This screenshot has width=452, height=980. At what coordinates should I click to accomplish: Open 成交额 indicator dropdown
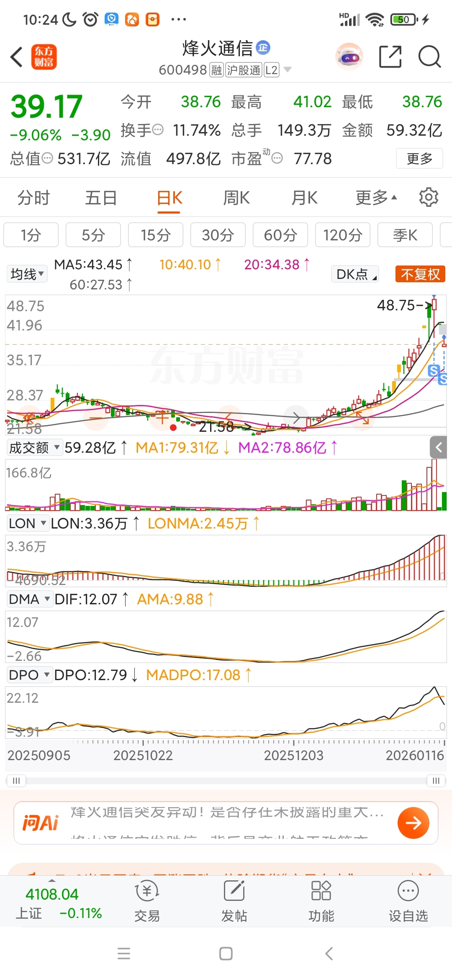pos(35,448)
